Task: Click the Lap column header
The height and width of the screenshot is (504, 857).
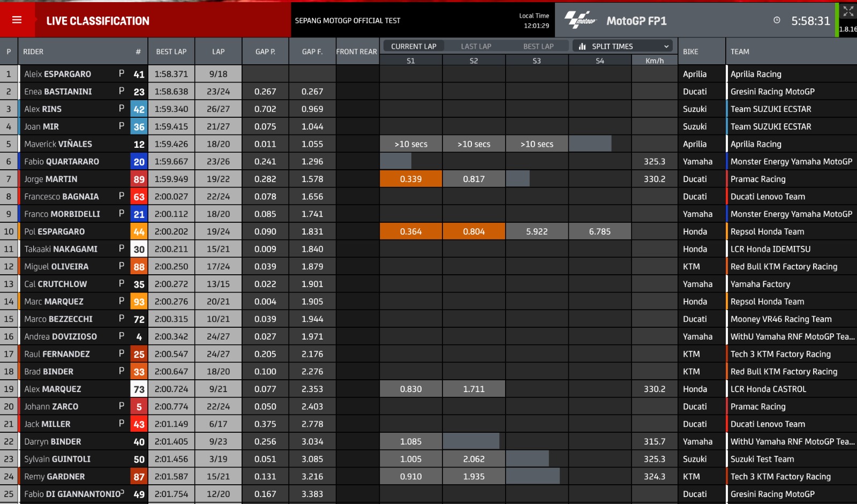Action: click(218, 52)
